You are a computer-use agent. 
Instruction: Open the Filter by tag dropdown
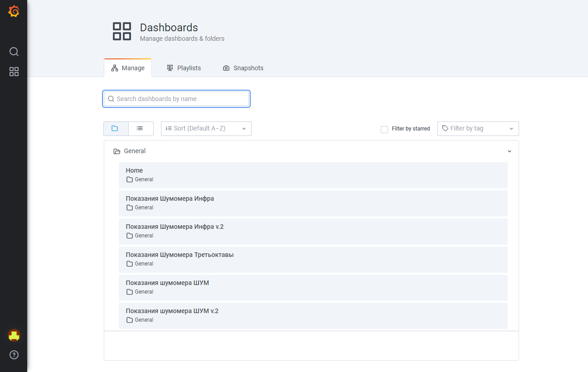pos(478,129)
